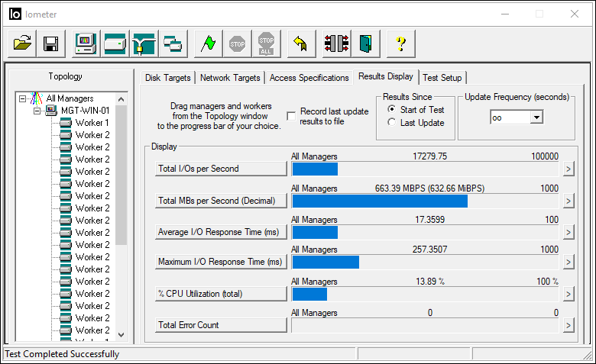
Task: Open the Access Specifications tab
Action: tap(309, 78)
